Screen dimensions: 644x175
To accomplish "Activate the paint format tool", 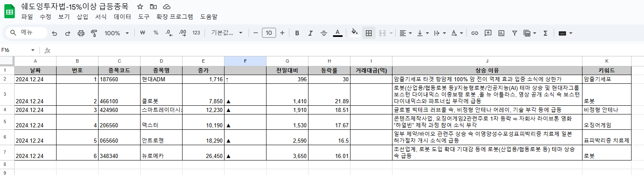I will (94, 33).
